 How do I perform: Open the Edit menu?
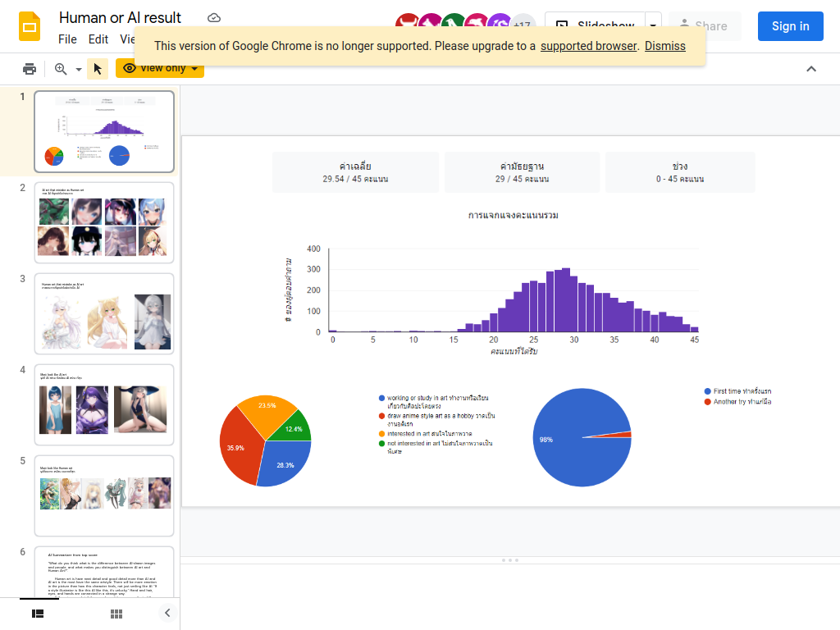coord(98,39)
